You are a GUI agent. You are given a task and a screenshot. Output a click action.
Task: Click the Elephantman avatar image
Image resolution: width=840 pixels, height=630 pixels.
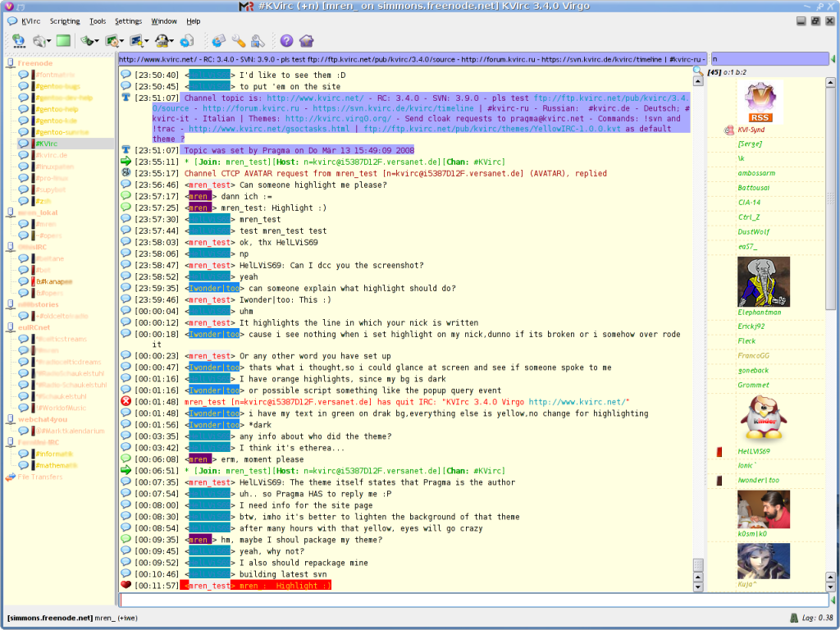[x=764, y=281]
